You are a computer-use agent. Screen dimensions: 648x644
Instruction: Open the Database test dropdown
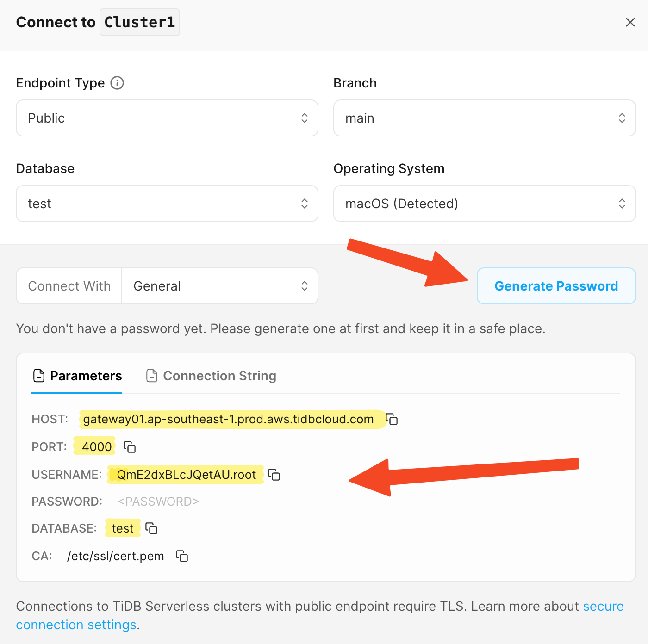point(167,204)
